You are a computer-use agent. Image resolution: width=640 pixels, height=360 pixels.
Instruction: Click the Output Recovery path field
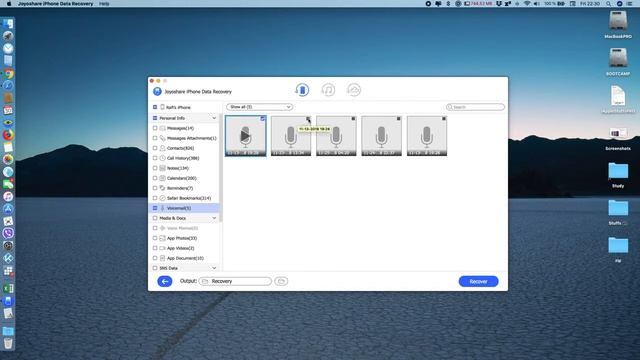click(236, 281)
